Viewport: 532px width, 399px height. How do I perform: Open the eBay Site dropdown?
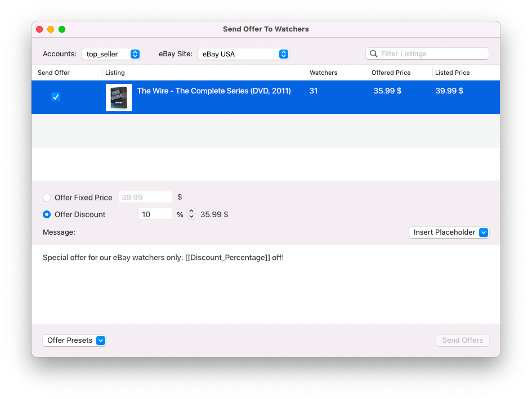243,54
